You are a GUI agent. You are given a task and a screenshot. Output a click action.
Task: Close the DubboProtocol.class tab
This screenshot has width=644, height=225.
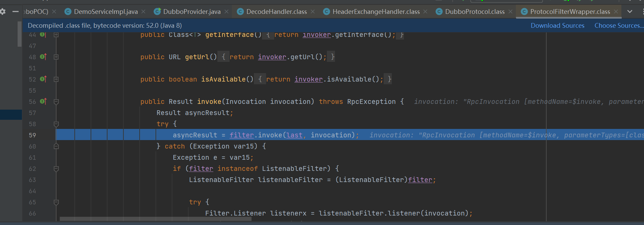[510, 12]
